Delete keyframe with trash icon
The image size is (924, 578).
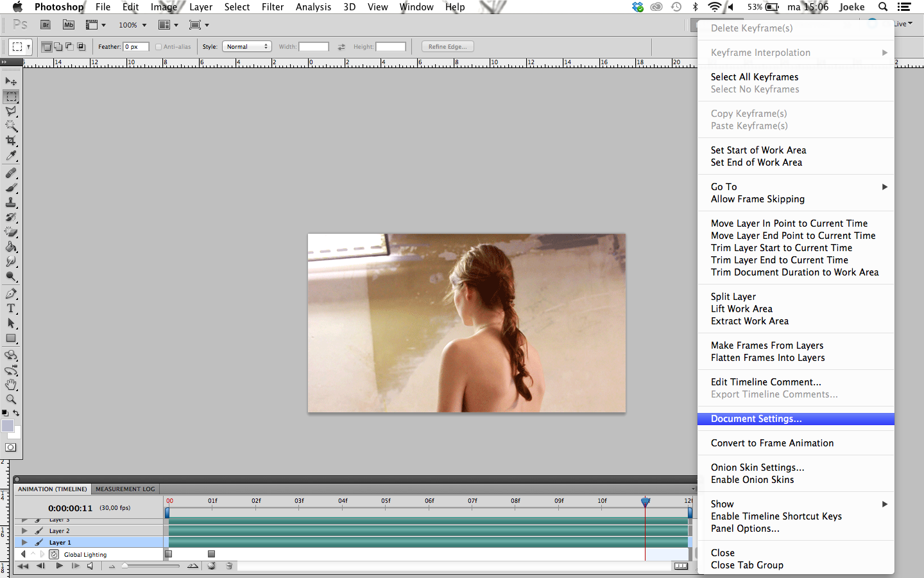tap(229, 566)
